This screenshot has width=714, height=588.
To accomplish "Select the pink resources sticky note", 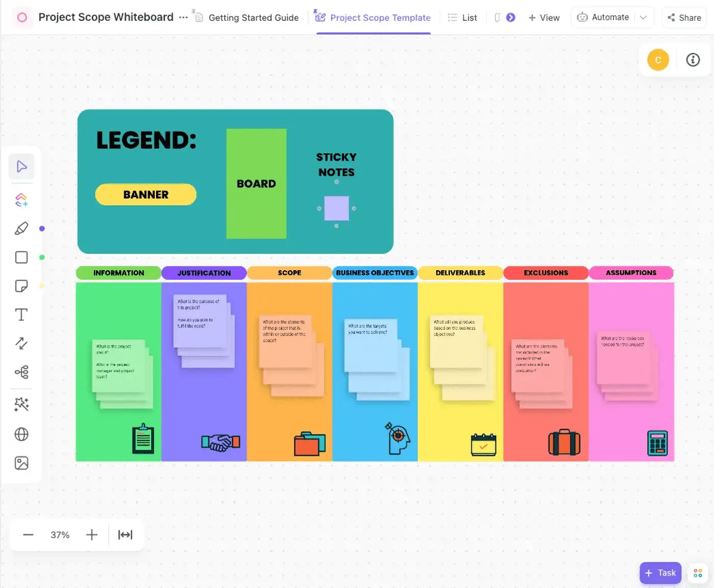I will pyautogui.click(x=624, y=358).
